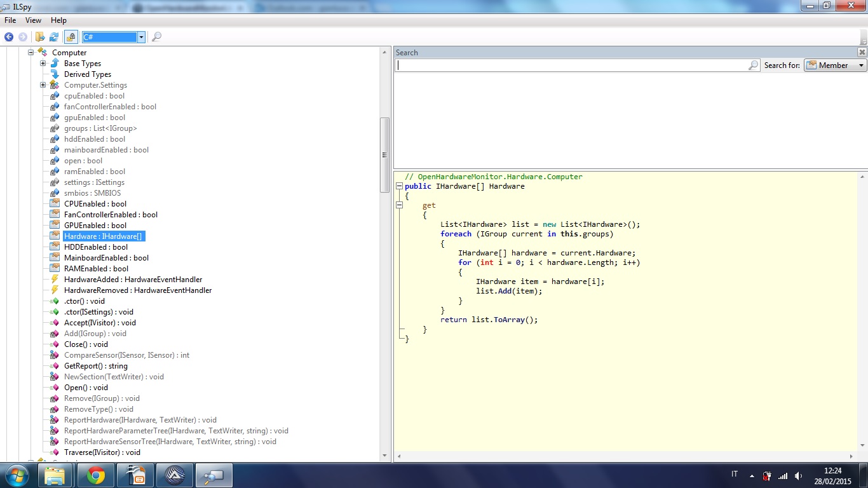Select ReportHardwareParameterTree method

176,431
